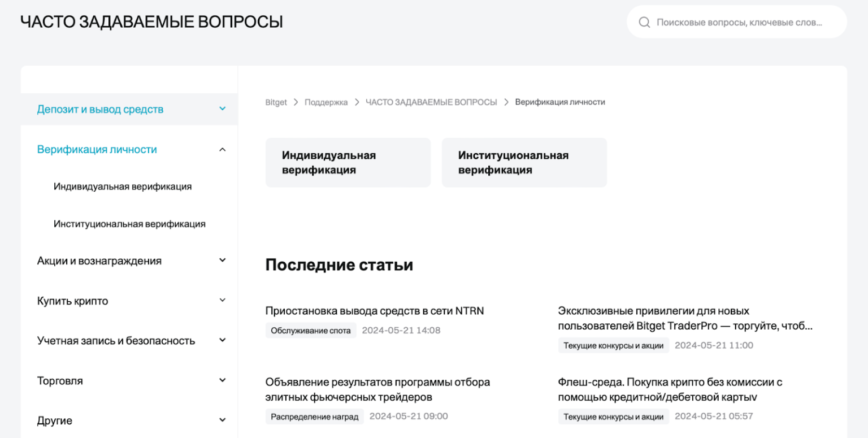Expand the Купить крипто chevron

tap(222, 300)
